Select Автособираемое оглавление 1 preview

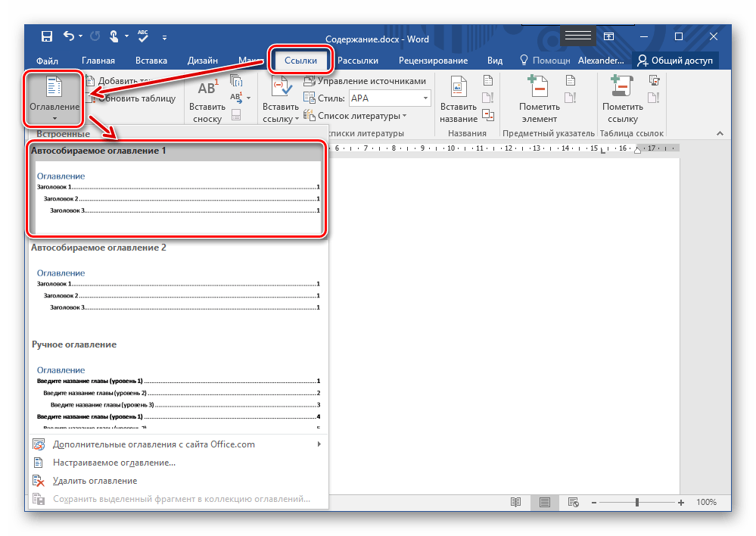point(176,189)
